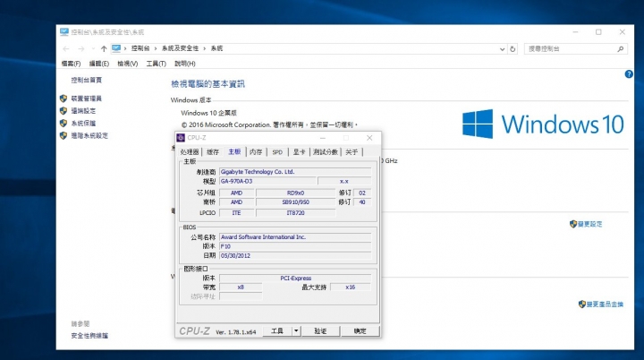Screen dimensions: 644x360
Task: Click the computer icon in the address bar
Action: (x=116, y=48)
